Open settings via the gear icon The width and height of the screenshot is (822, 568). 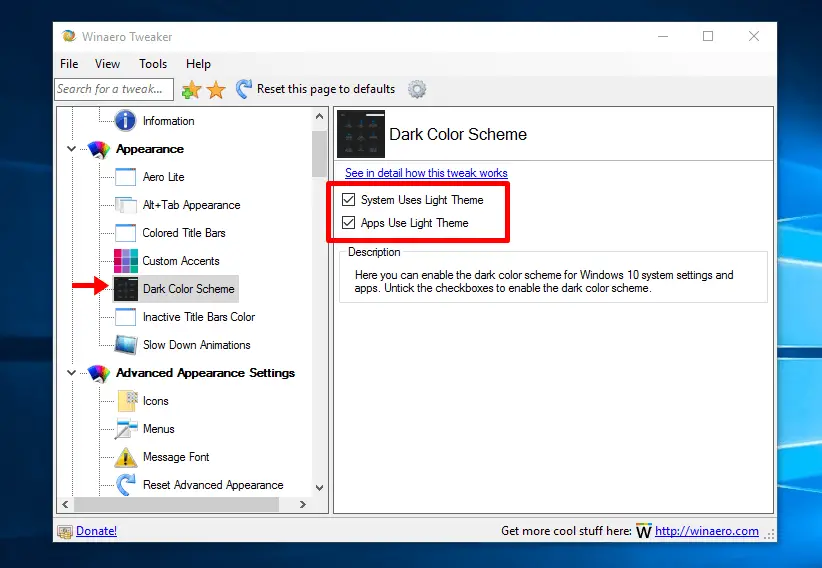(417, 89)
